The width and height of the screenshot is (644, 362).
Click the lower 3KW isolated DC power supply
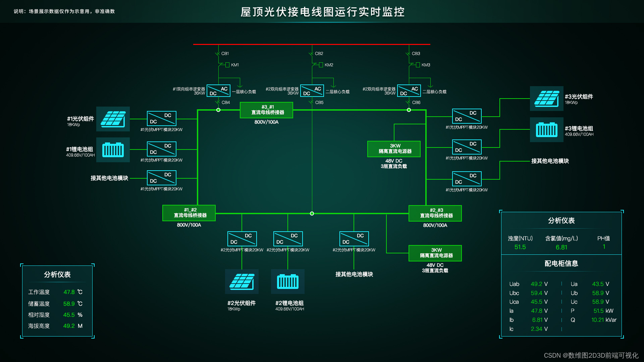point(435,253)
